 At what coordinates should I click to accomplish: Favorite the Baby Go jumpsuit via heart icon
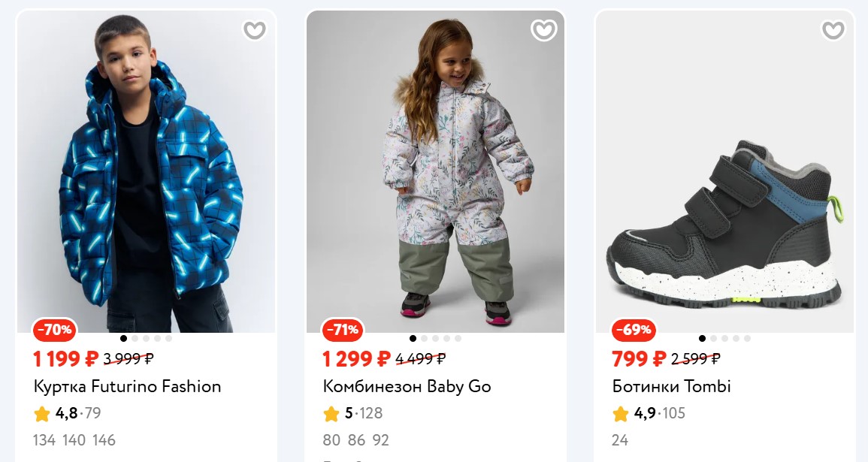(x=543, y=30)
